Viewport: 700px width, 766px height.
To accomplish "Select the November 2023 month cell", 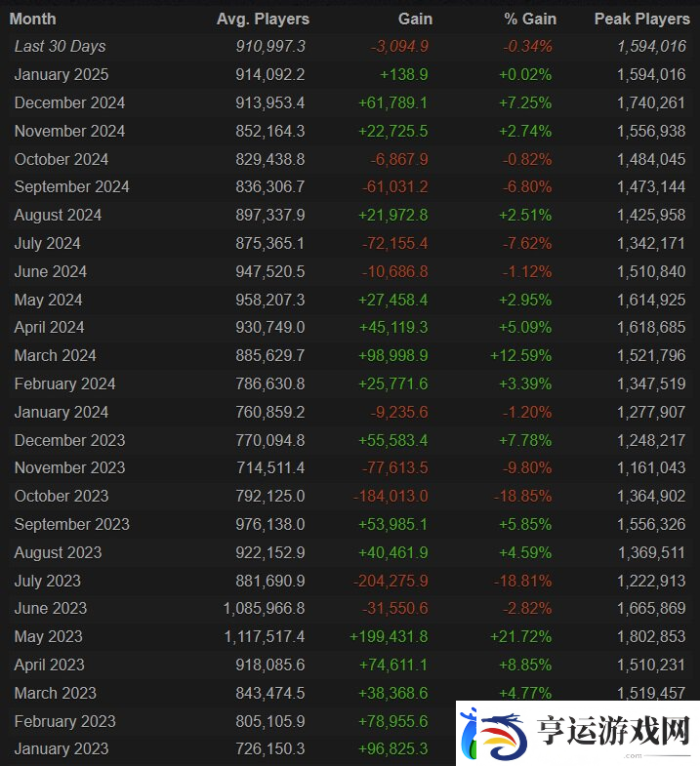I will click(x=70, y=468).
